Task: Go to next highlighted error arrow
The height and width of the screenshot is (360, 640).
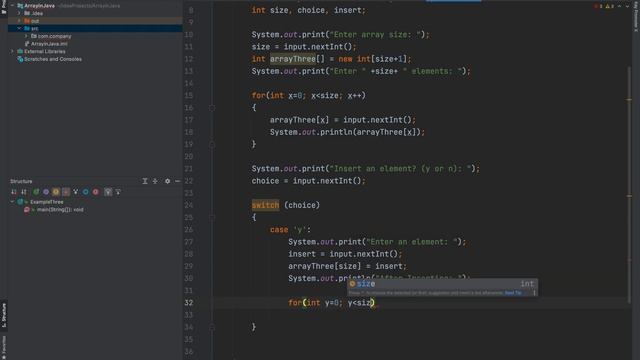Action: [x=627, y=6]
